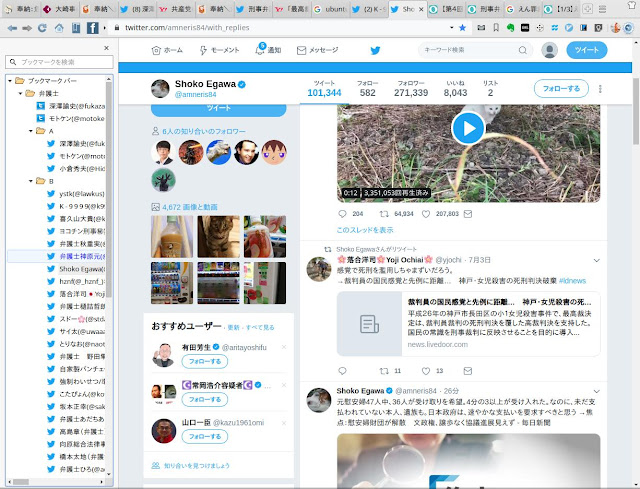Screen dimensions: 640x489
Task: Click the キーワード検索 search box
Action: 469,50
